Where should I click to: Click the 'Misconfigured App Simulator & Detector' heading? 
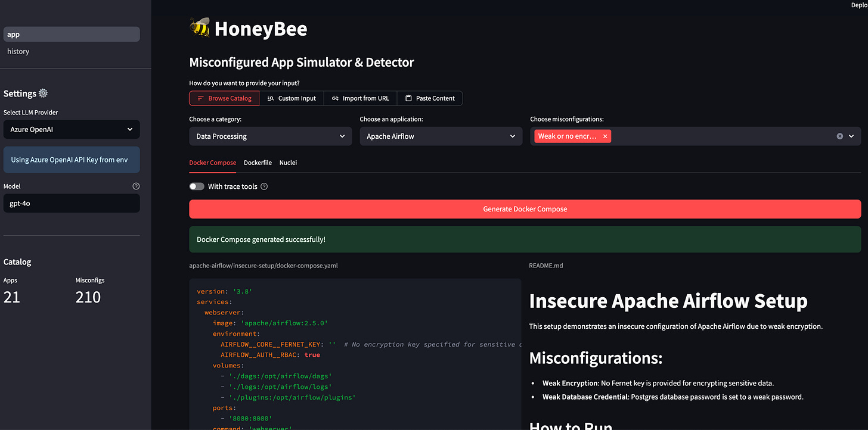pos(302,62)
